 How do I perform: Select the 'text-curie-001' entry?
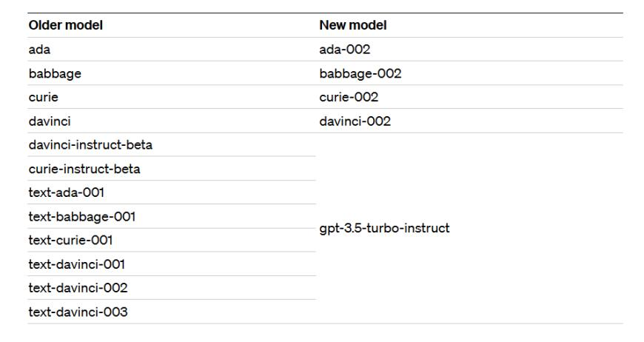[70, 241]
